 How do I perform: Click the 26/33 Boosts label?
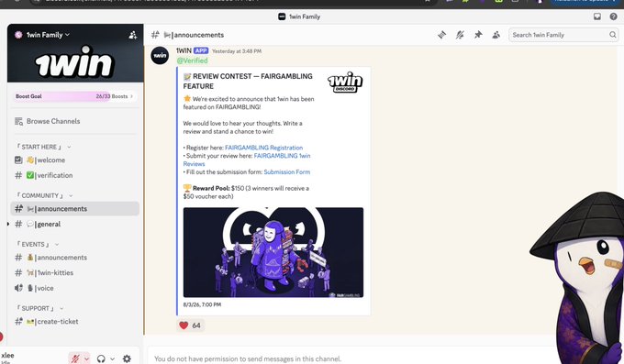pos(112,96)
